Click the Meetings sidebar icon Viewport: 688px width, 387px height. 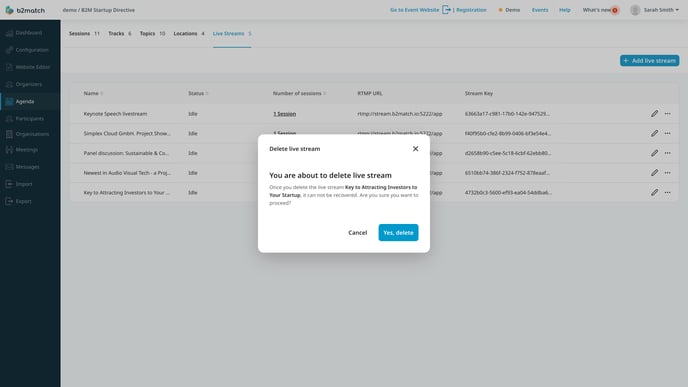tap(9, 150)
